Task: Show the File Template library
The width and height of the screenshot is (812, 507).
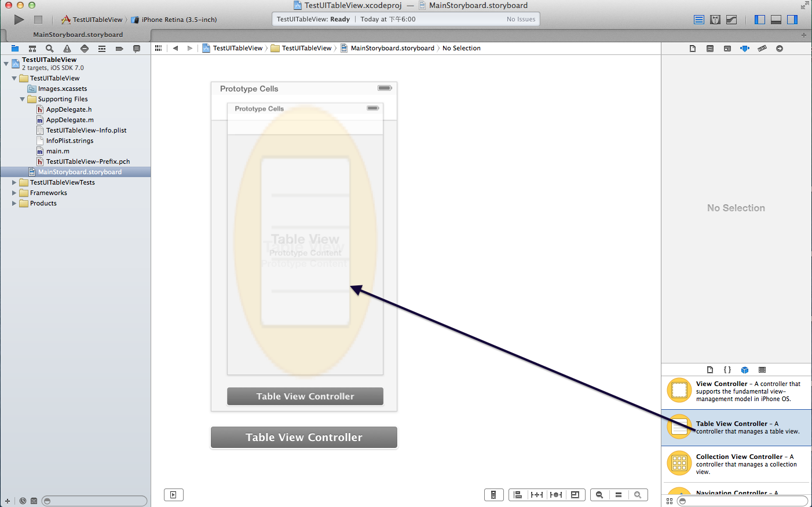Action: coord(710,370)
